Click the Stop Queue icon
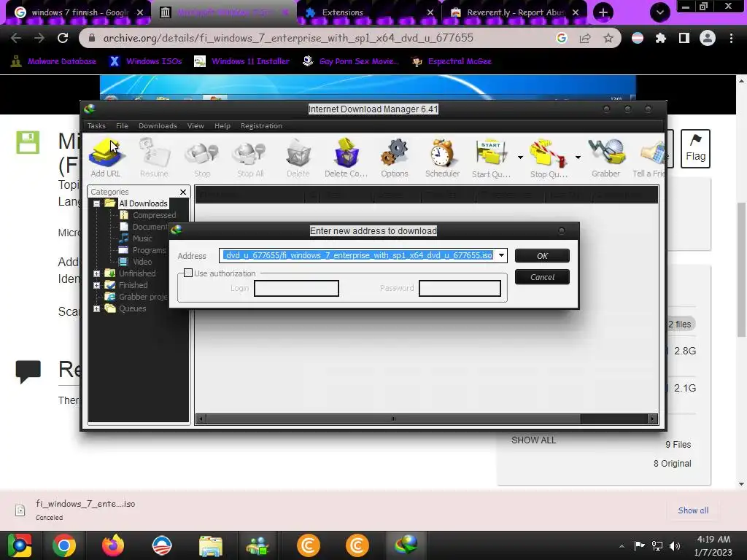This screenshot has height=560, width=747. pyautogui.click(x=549, y=158)
